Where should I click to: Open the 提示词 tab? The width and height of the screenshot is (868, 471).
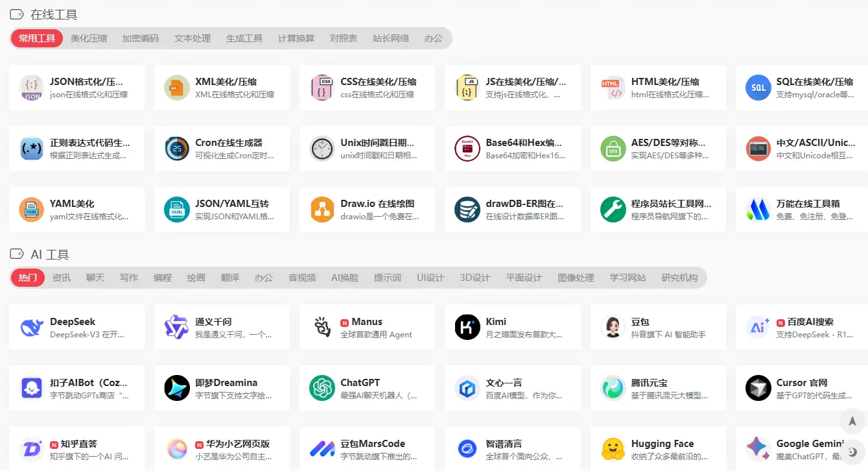[x=388, y=278]
